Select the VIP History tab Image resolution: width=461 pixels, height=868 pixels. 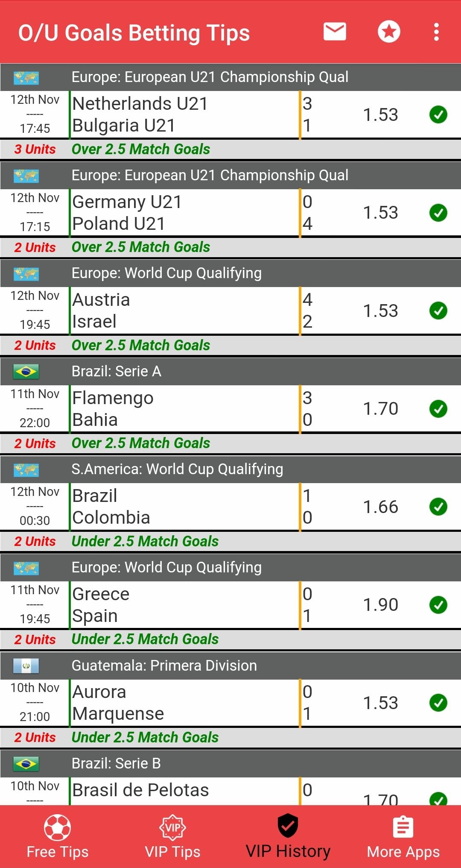pos(288,836)
